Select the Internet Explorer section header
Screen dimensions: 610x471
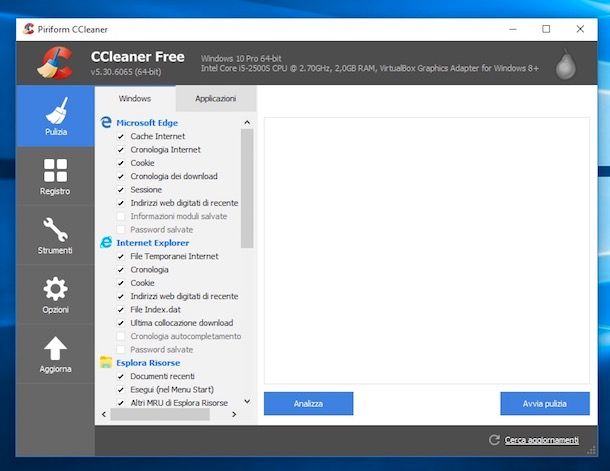coord(152,243)
